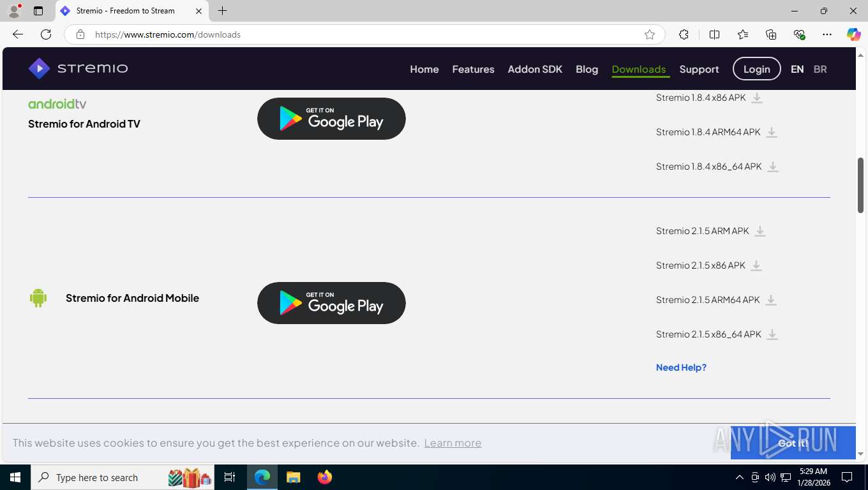The width and height of the screenshot is (868, 490).
Task: Click the green Android robot icon
Action: [x=38, y=298]
